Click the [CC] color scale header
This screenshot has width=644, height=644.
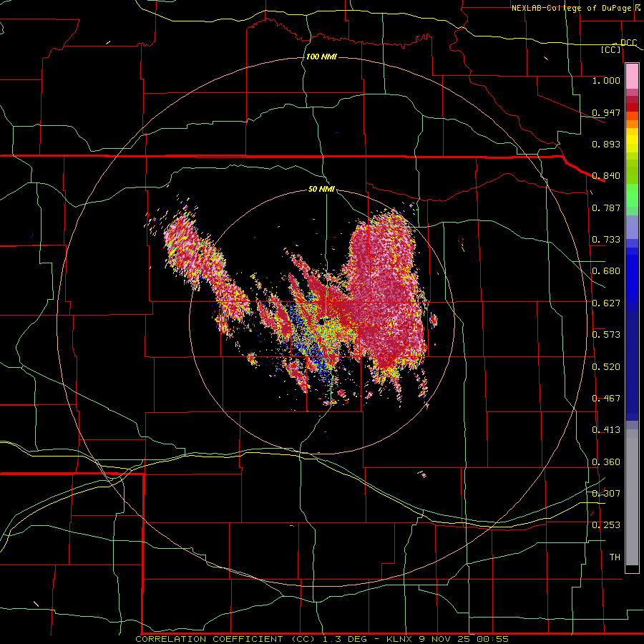pyautogui.click(x=611, y=49)
